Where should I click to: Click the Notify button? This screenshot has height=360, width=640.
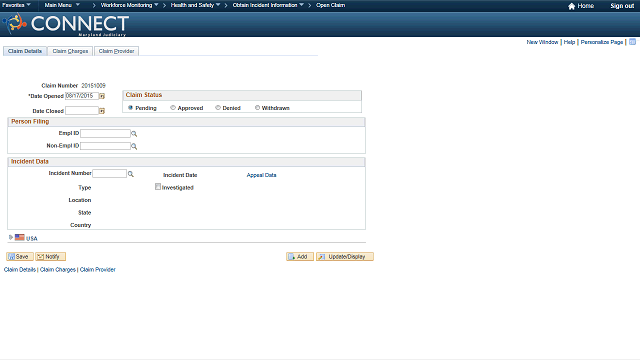click(x=50, y=257)
